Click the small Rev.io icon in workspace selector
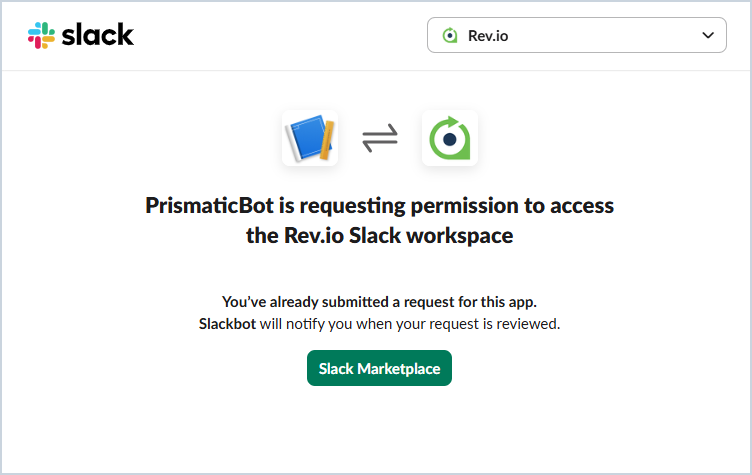The width and height of the screenshot is (752, 475). click(x=450, y=36)
